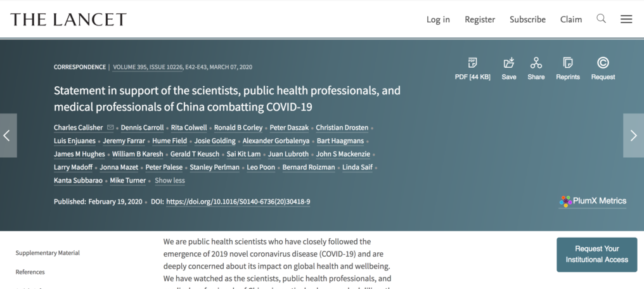Open author Mike Turner

click(x=128, y=180)
